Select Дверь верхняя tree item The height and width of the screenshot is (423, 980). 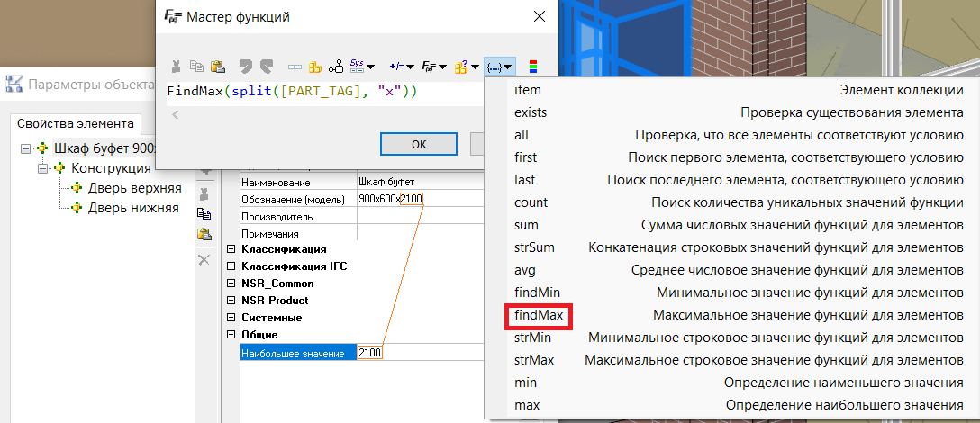pos(134,188)
